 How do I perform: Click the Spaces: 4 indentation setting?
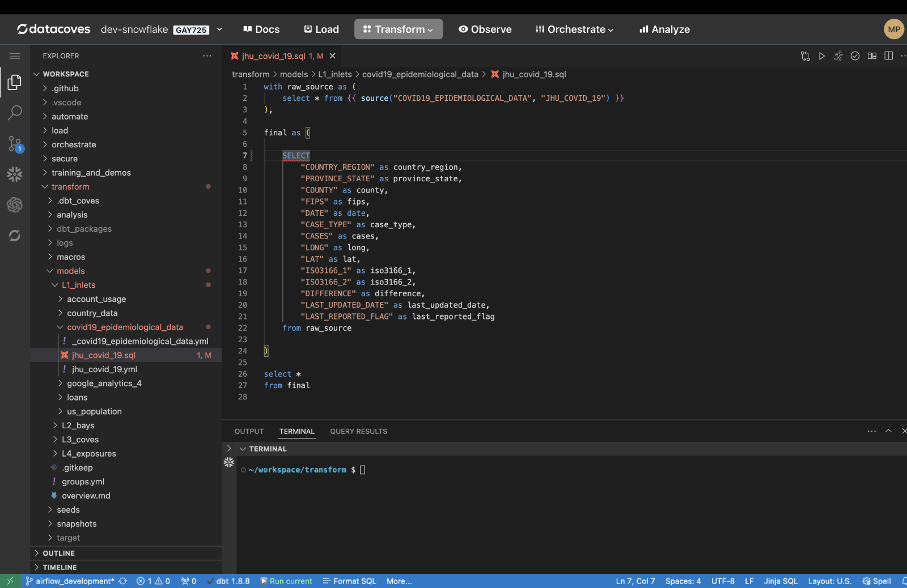tap(683, 581)
